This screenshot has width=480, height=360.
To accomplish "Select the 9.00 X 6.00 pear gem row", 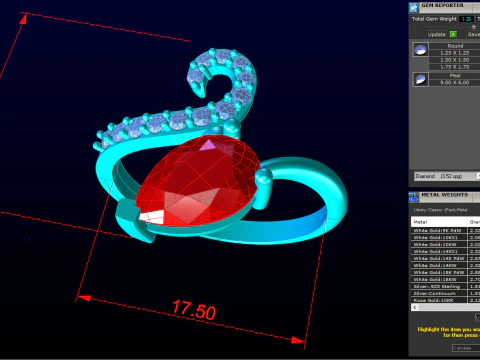I will point(454,83).
